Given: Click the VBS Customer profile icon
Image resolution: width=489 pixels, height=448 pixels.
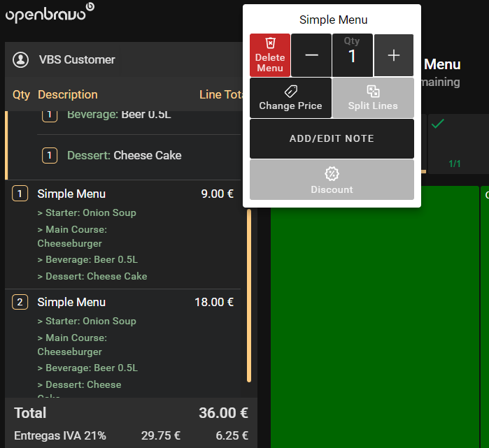Looking at the screenshot, I should point(20,59).
